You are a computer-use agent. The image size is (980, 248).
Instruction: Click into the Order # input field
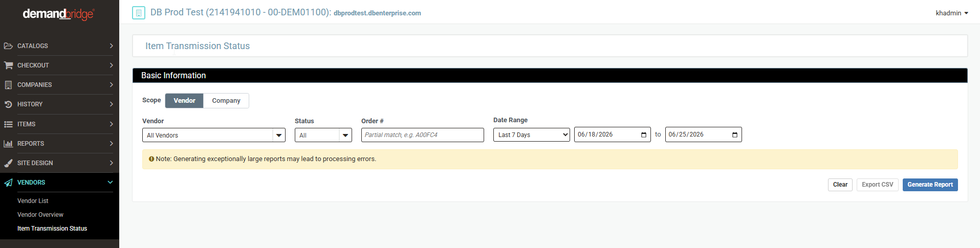423,135
